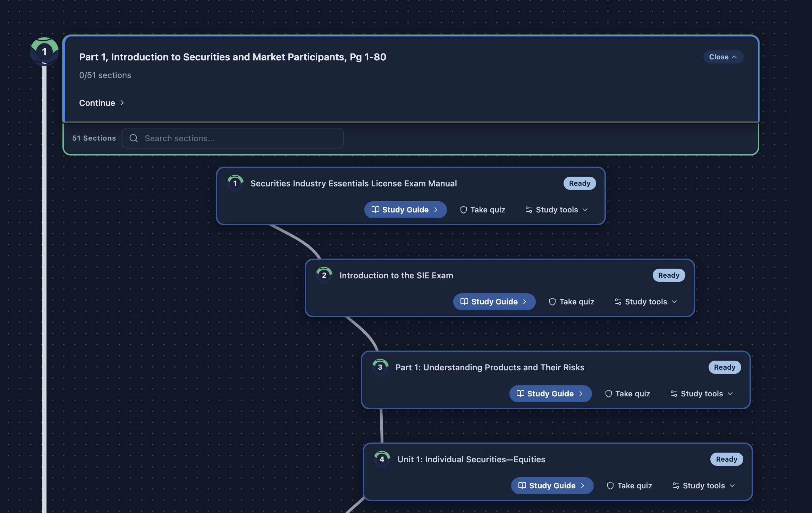
Task: Take quiz for Securities Industry Essentials Manual
Action: 483,210
